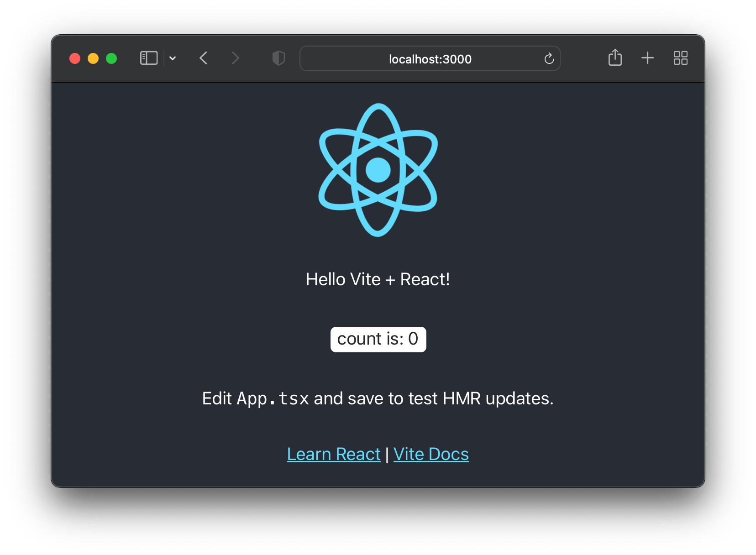756x555 pixels.
Task: Reload the current page
Action: pos(549,58)
